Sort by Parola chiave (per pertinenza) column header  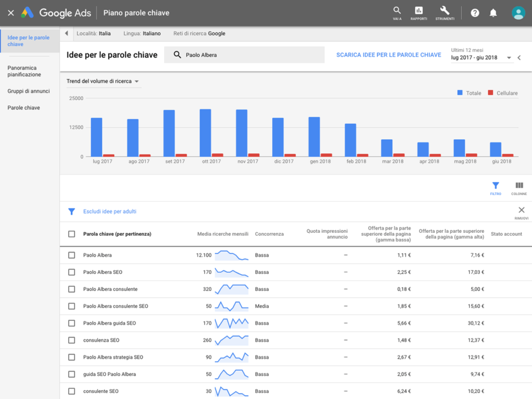[117, 234]
